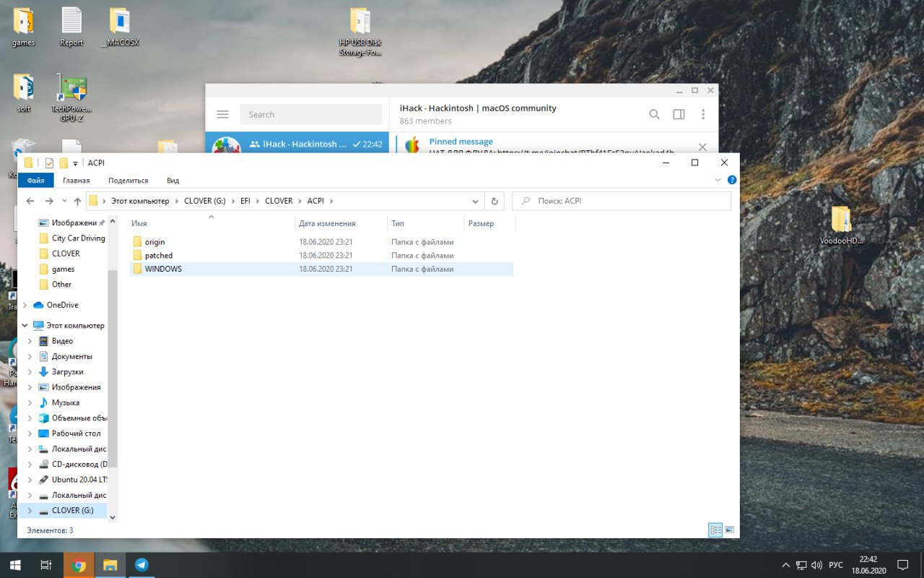924x578 pixels.
Task: Select the VoodooHD folder on the desktop
Action: 841,226
